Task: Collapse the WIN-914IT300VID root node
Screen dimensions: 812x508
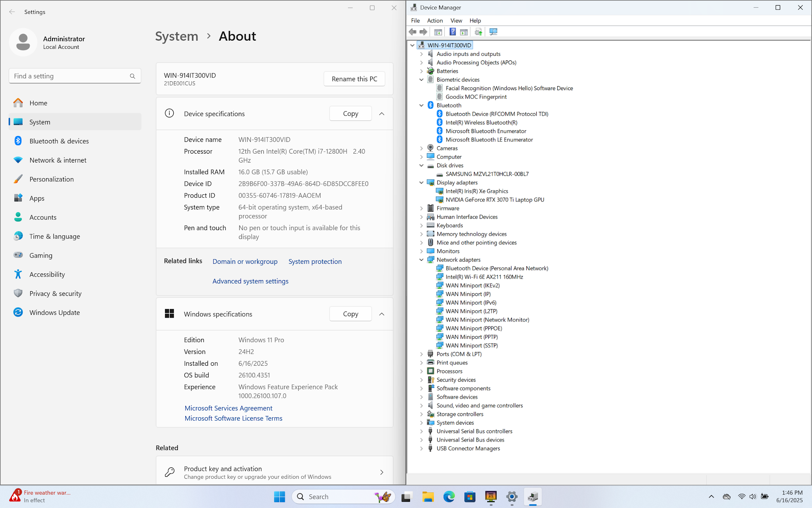Action: pyautogui.click(x=412, y=45)
